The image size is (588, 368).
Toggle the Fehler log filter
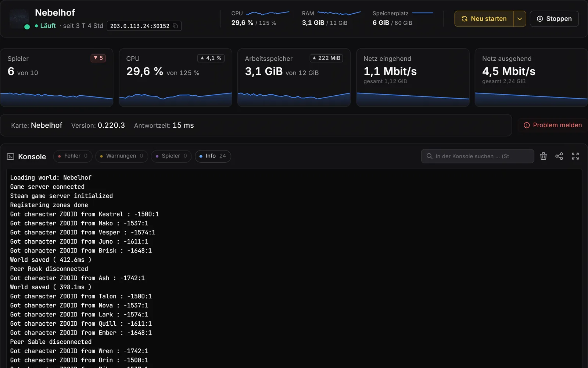tap(73, 156)
